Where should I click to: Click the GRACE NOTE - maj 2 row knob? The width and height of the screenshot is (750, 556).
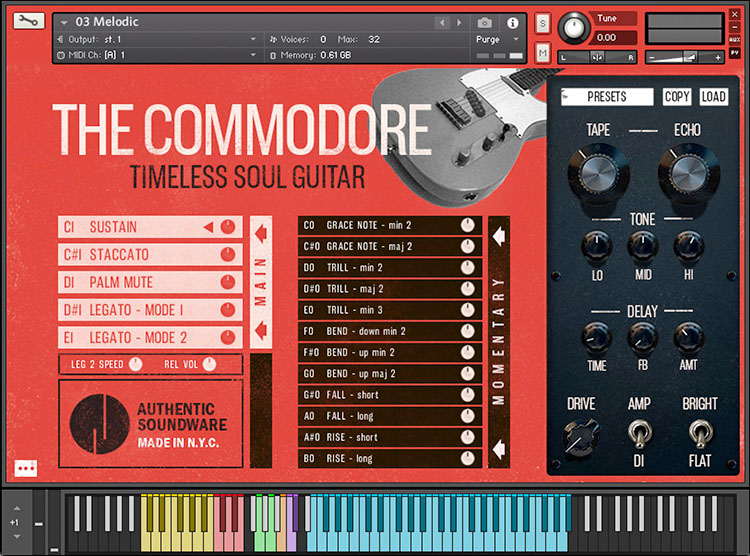click(x=468, y=246)
